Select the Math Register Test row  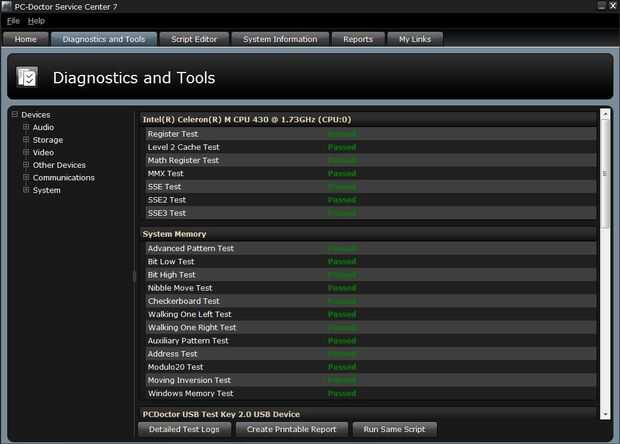tap(370, 160)
